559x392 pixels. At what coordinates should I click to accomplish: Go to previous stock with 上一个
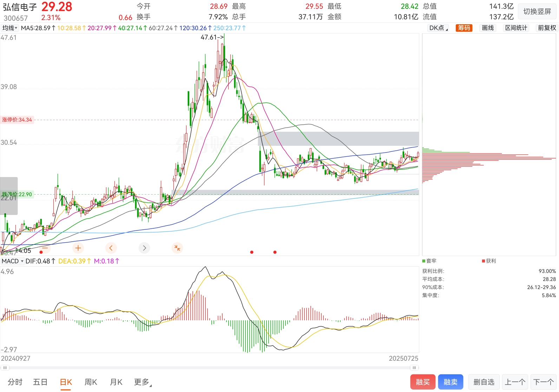click(x=515, y=382)
